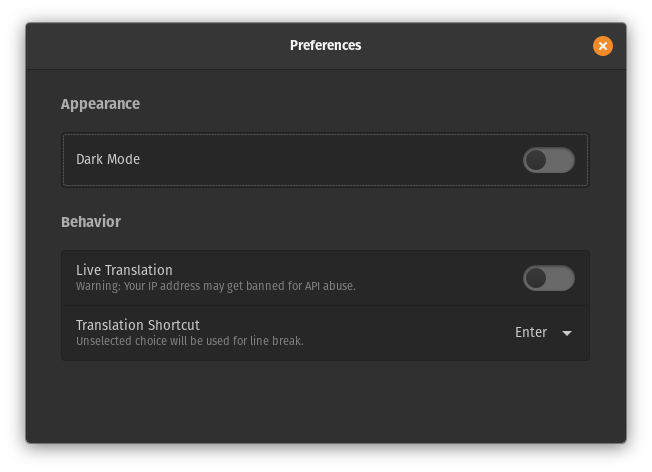The height and width of the screenshot is (472, 652).
Task: Click the downward triangle beside Enter
Action: pyautogui.click(x=567, y=333)
